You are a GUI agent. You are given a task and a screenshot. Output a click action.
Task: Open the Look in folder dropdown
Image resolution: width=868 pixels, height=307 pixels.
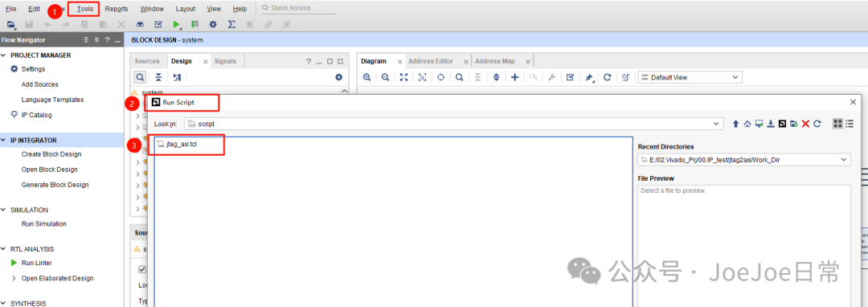[454, 123]
